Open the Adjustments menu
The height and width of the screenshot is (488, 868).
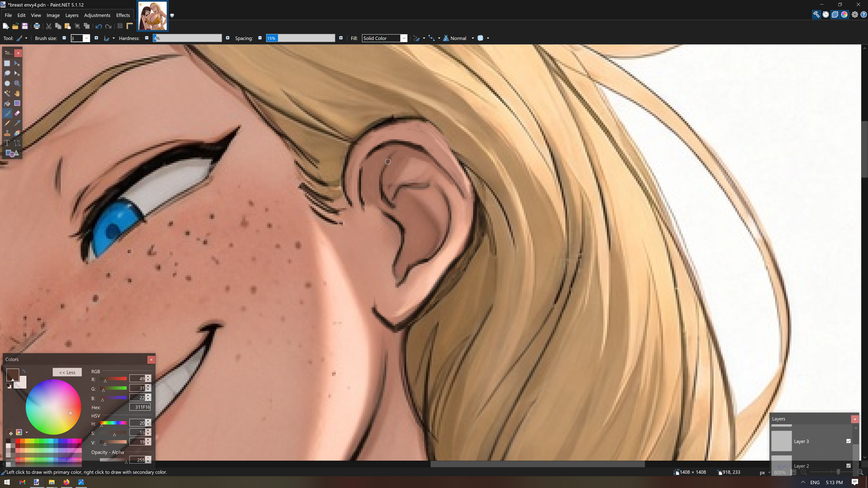click(97, 15)
